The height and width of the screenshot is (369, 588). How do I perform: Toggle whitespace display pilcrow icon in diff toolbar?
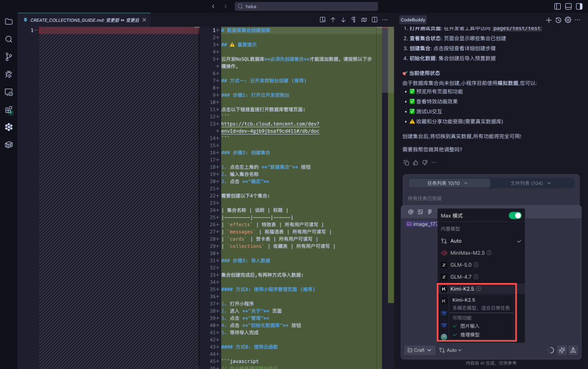[x=353, y=20]
